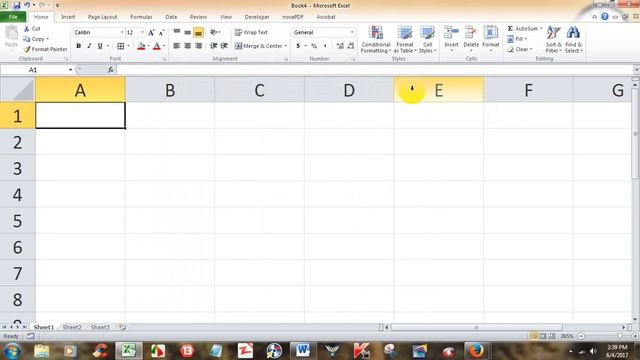Increase font size with the large A icon

[151, 32]
